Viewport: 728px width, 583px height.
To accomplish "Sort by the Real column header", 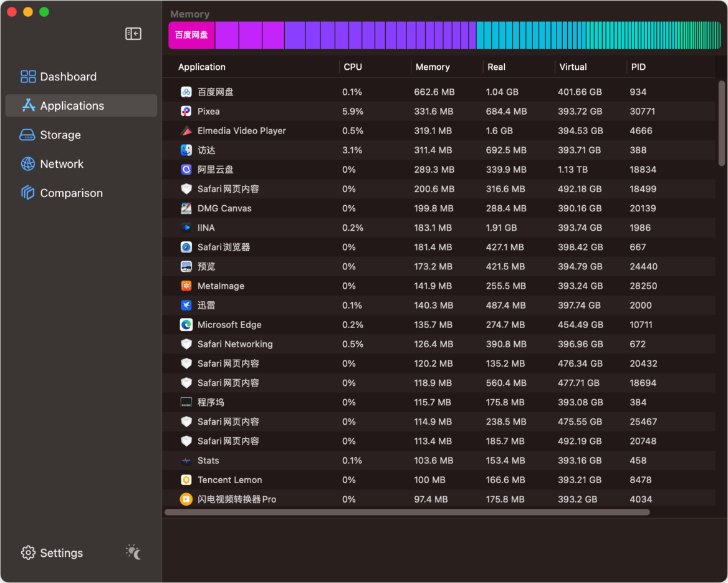I will point(496,67).
